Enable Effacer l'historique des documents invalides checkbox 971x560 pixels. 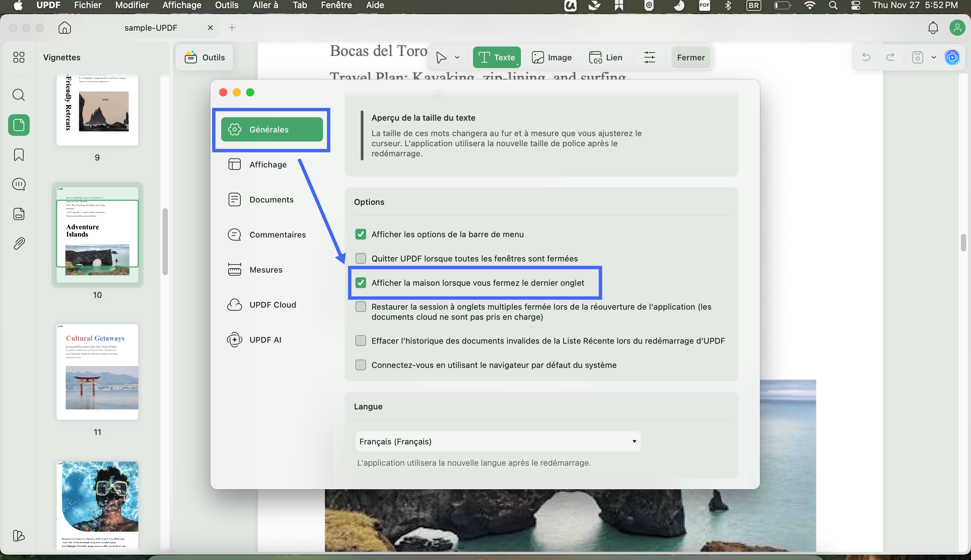pos(361,341)
